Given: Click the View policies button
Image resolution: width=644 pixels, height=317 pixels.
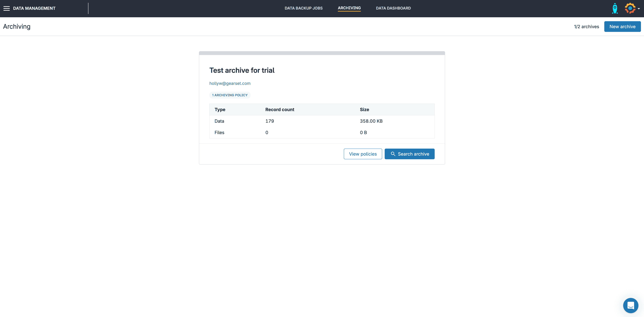Looking at the screenshot, I should click(x=363, y=154).
